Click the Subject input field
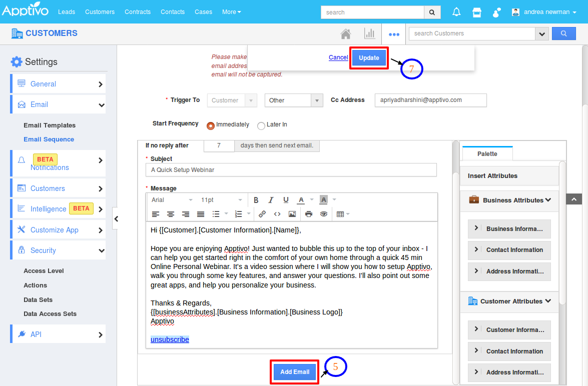Viewport: 588px width, 386px height. [x=291, y=170]
